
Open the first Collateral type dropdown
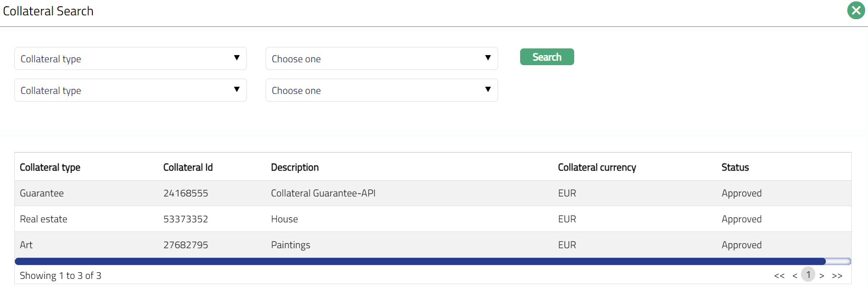point(130,58)
